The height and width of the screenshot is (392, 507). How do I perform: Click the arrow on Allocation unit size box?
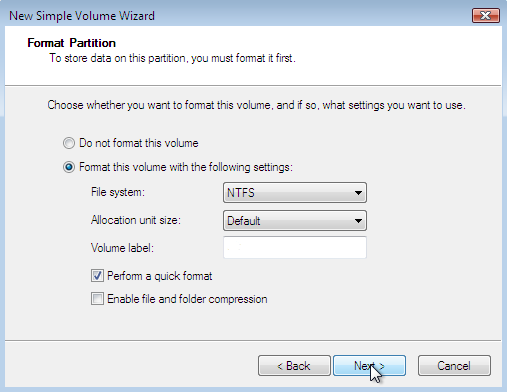click(358, 221)
